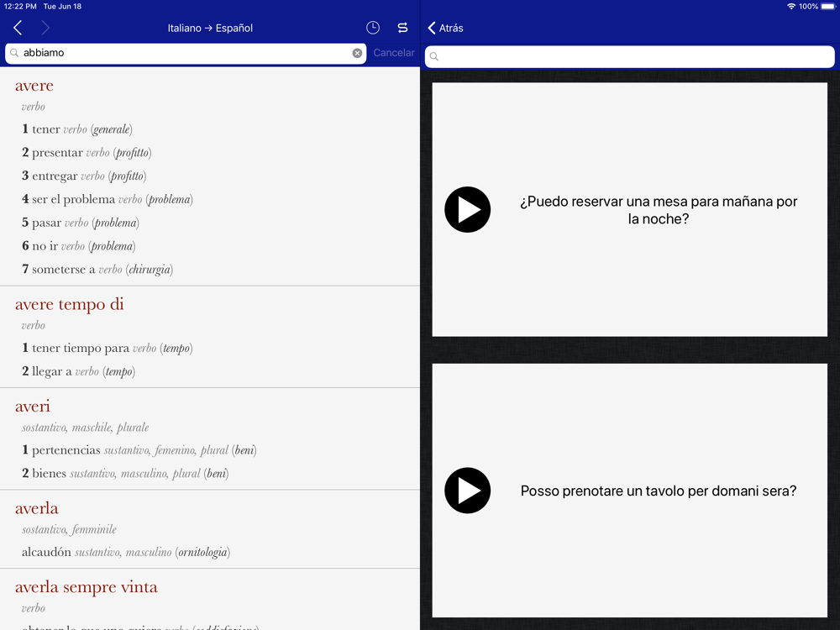This screenshot has height=630, width=840.
Task: Tap the Cancelar button
Action: (394, 53)
